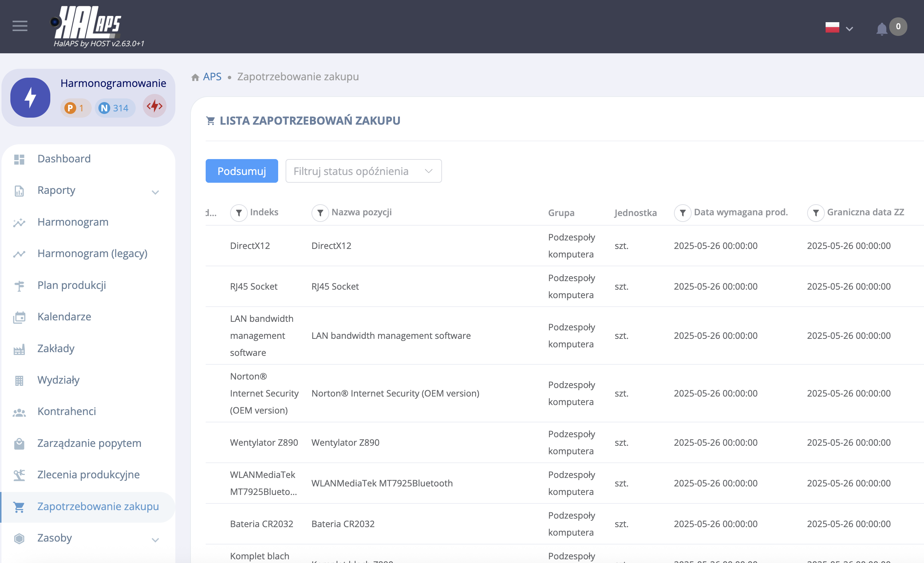Click the home icon in breadcrumb

195,77
